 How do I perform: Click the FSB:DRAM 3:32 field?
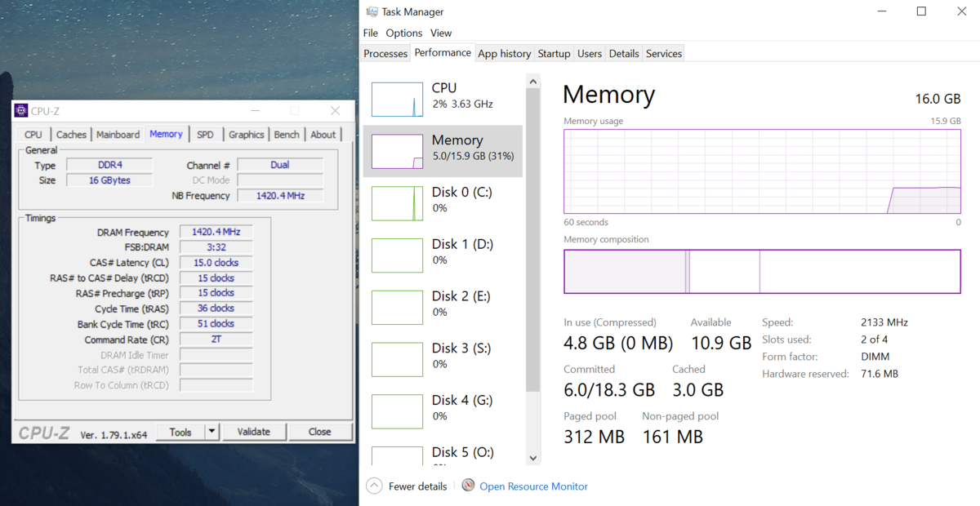(x=216, y=247)
